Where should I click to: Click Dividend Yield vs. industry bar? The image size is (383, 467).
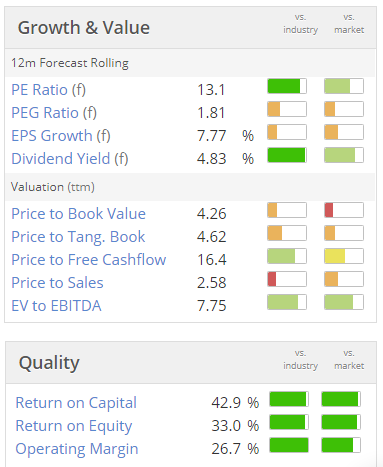tap(287, 155)
